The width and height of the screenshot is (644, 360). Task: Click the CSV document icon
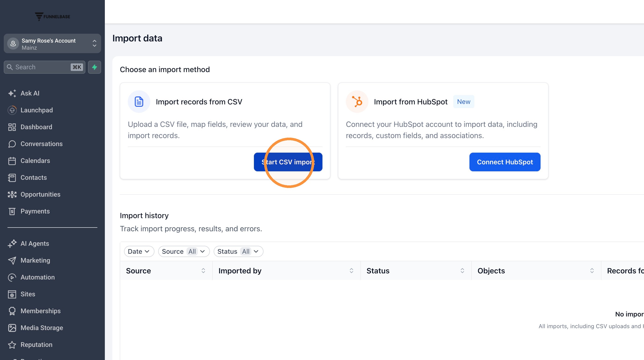point(139,102)
